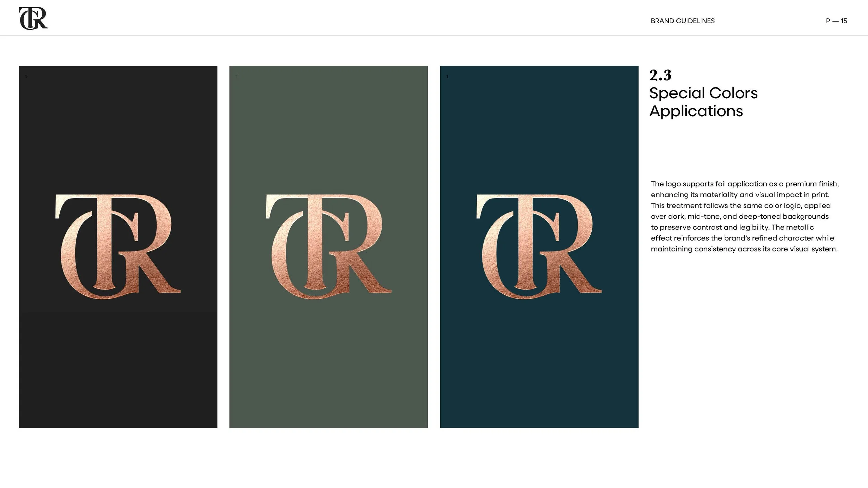Click the section number 2.3
This screenshot has width=868, height=488.
tap(660, 75)
